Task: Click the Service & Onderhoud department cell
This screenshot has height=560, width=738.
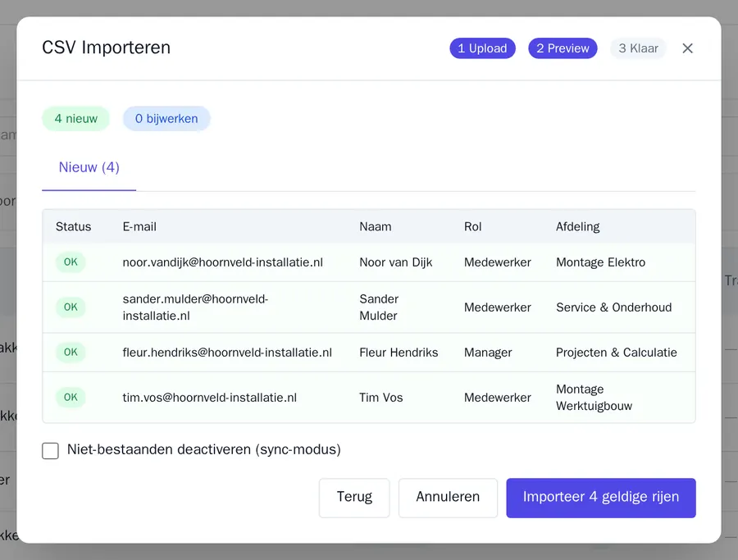Action: click(x=613, y=307)
